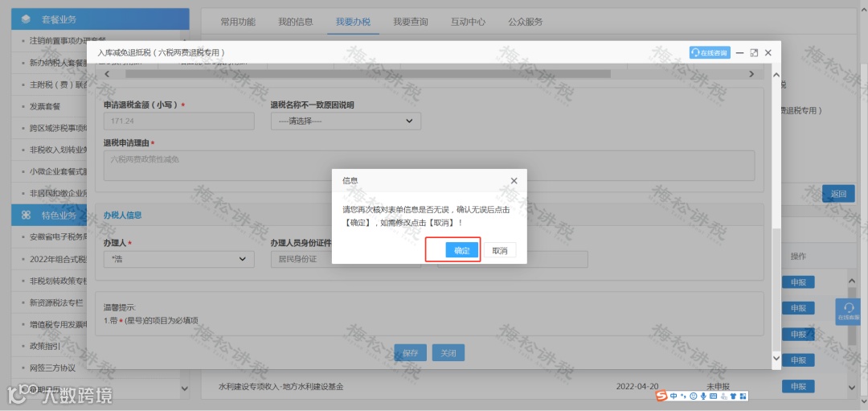Click the IME user account icon
This screenshot has width=868, height=411.
723,396
